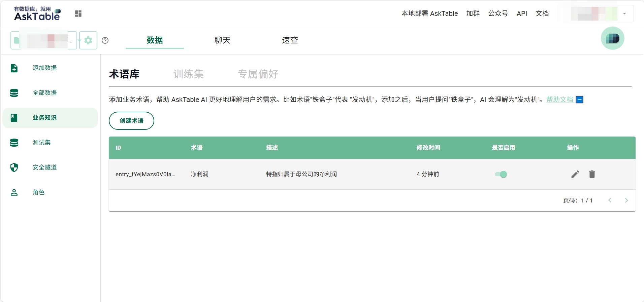Delete the 净利润 term with trash icon

(x=592, y=174)
